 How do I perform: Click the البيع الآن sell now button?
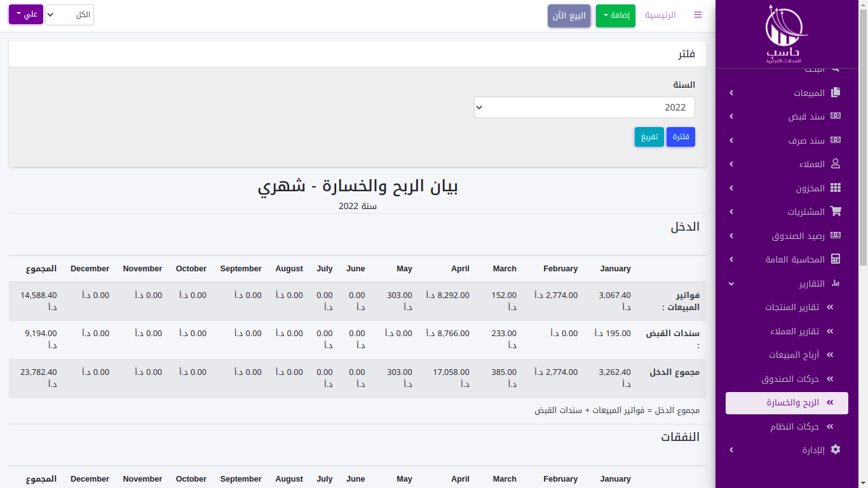click(569, 16)
